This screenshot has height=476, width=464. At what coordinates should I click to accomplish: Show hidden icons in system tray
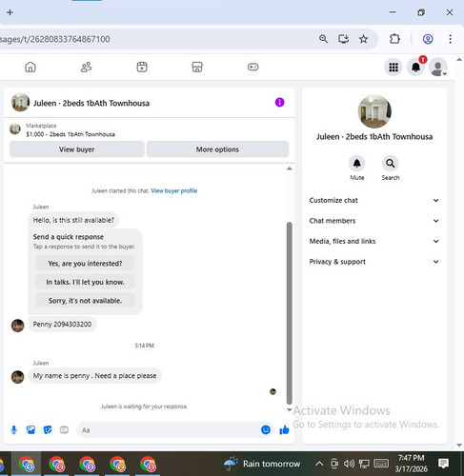[319, 464]
